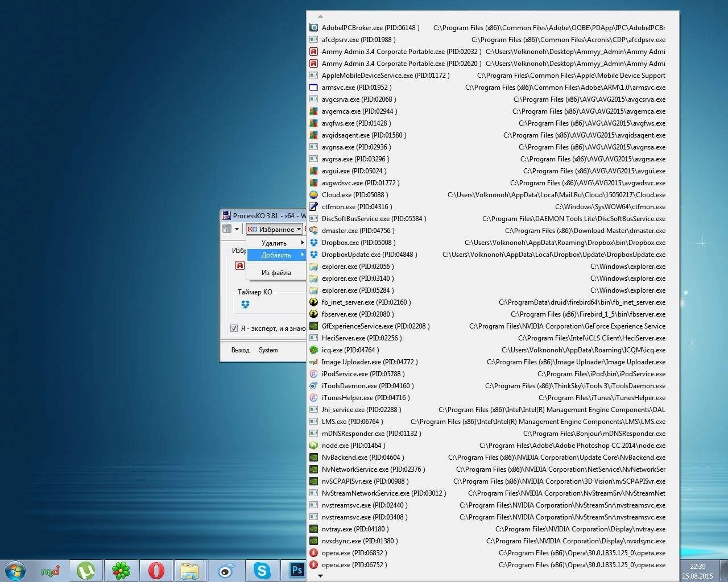Screen dimensions: 728x582
Task: Click the Ammy Admin icon for PID:02620
Action: click(x=313, y=63)
